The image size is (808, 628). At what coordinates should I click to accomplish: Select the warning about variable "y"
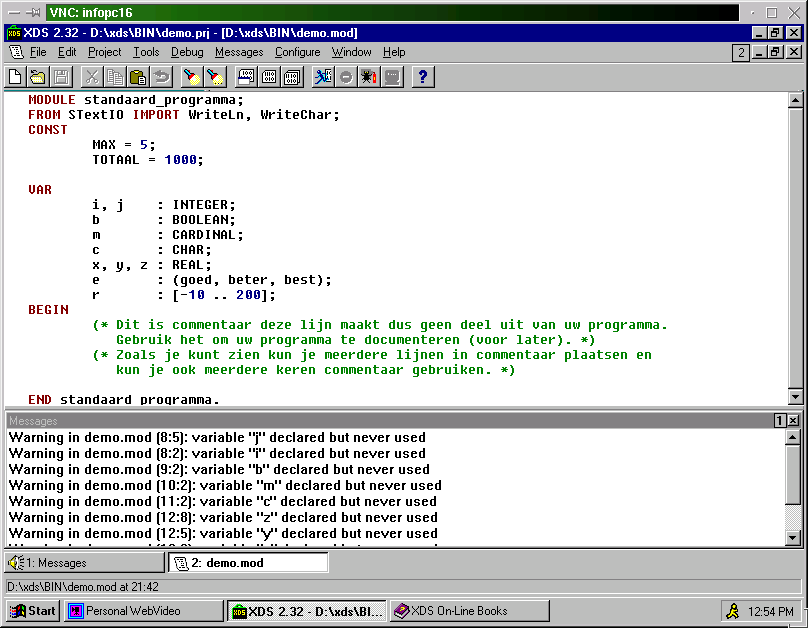223,533
